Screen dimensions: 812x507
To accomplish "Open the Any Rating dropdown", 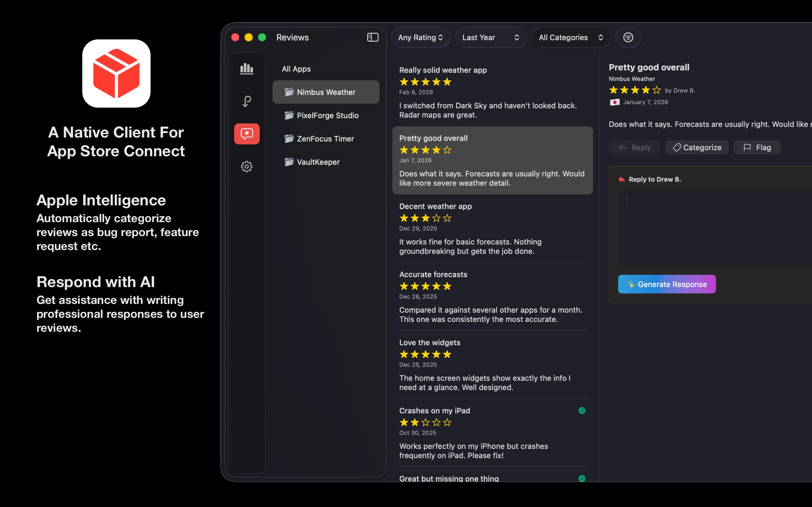I will 420,37.
